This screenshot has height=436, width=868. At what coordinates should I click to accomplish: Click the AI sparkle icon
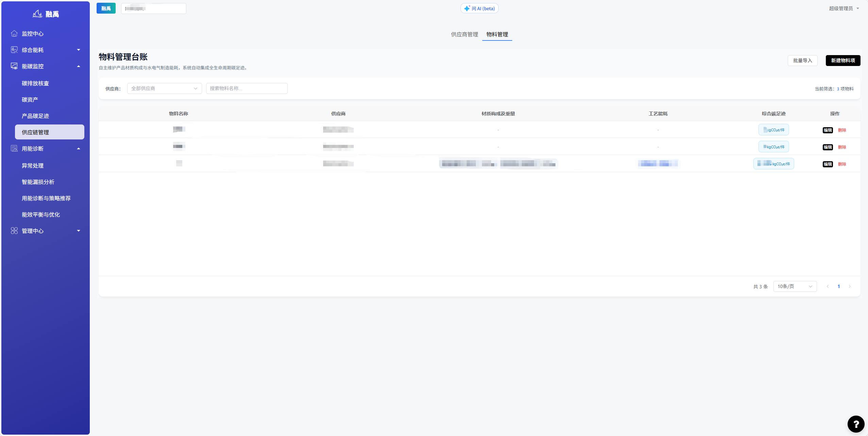pyautogui.click(x=467, y=9)
